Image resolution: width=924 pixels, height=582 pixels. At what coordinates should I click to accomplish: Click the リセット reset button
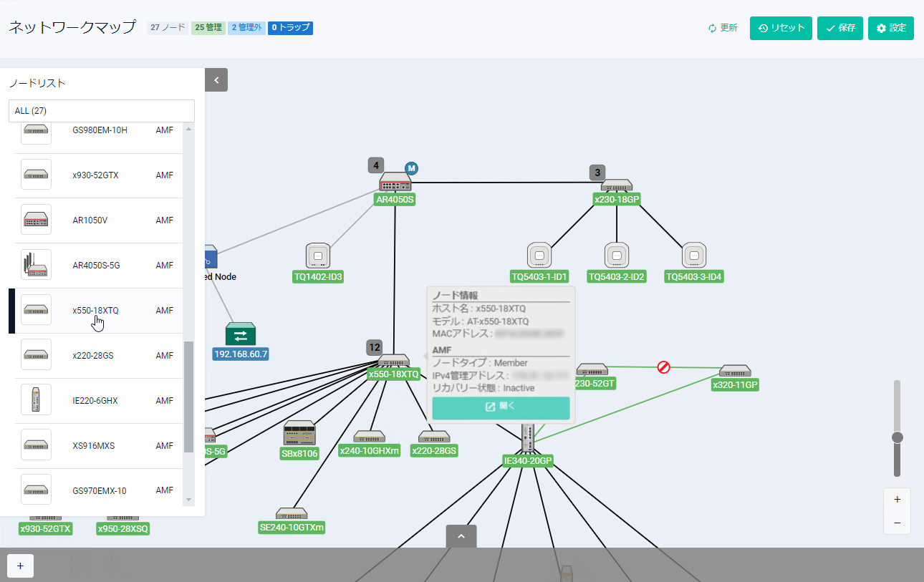(781, 28)
